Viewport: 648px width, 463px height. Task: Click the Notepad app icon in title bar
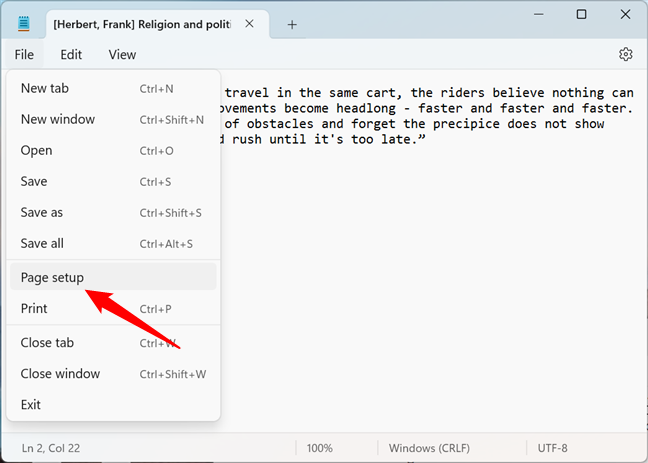point(24,24)
